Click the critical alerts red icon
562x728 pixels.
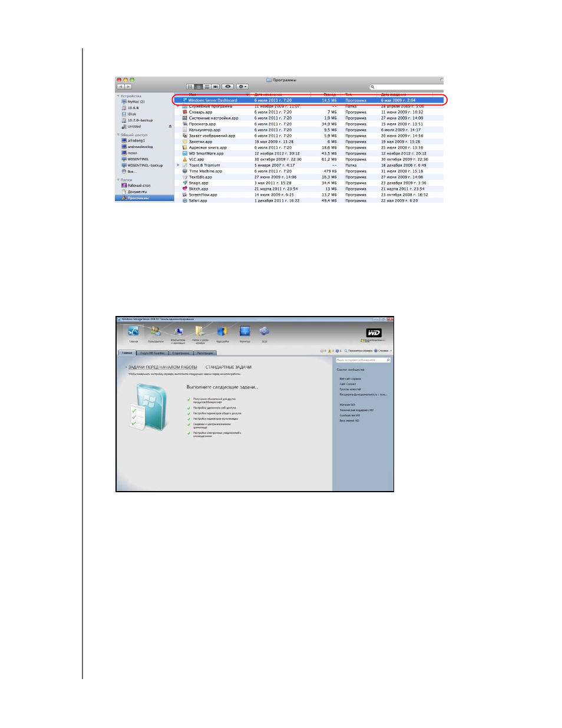pyautogui.click(x=322, y=351)
